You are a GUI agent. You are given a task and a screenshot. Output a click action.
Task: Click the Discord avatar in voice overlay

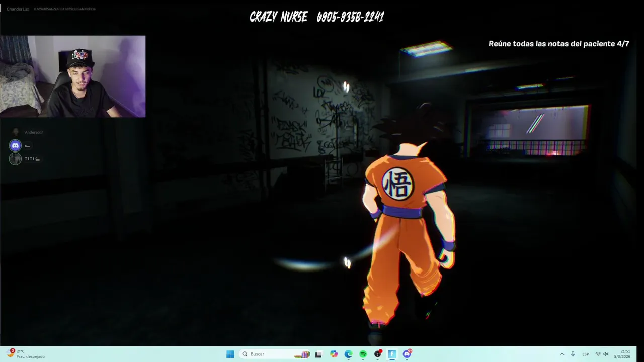point(16,146)
